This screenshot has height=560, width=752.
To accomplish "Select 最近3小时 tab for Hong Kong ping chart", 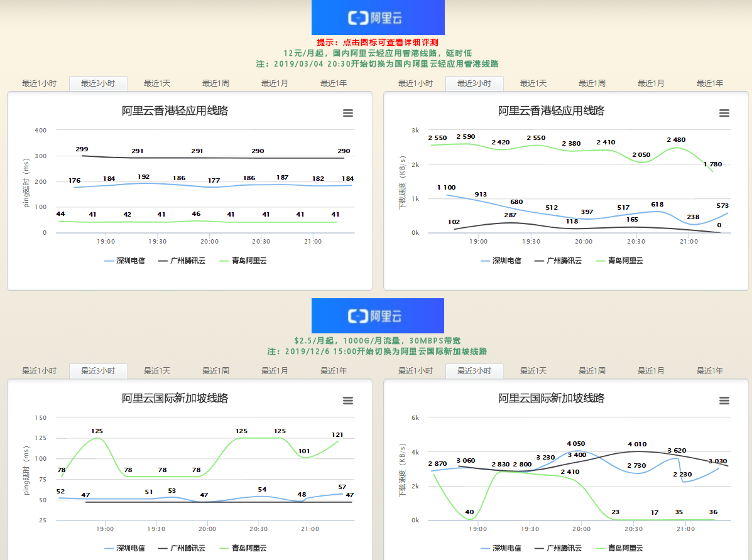I will [98, 83].
